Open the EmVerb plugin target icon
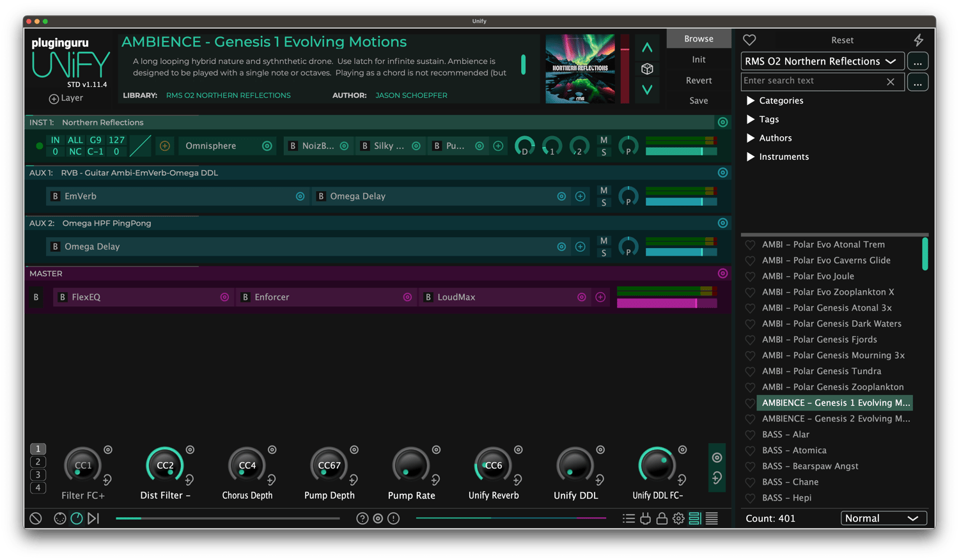 pyautogui.click(x=300, y=196)
